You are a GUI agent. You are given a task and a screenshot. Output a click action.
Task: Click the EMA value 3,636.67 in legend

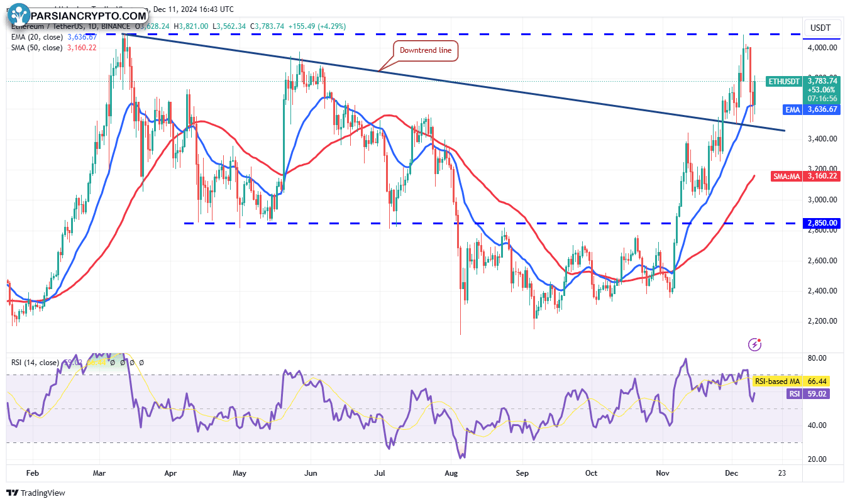point(81,38)
